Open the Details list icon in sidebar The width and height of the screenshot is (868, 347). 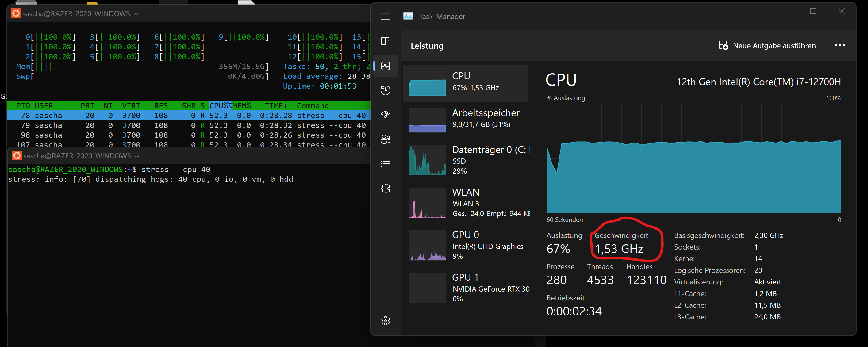[x=385, y=164]
